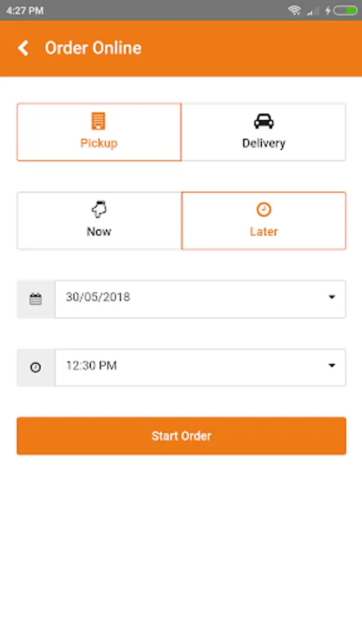The height and width of the screenshot is (644, 362).
Task: Expand the date selector arrow
Action: click(x=332, y=297)
